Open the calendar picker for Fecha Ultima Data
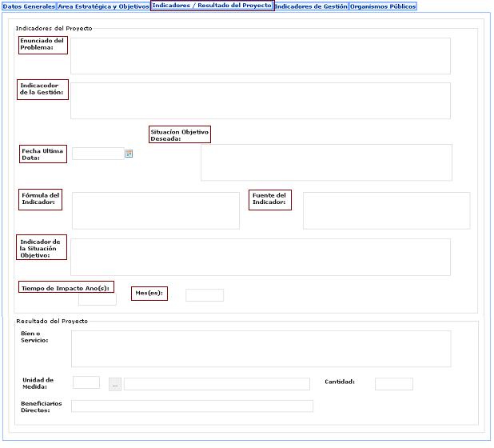The width and height of the screenshot is (494, 448). coord(129,154)
